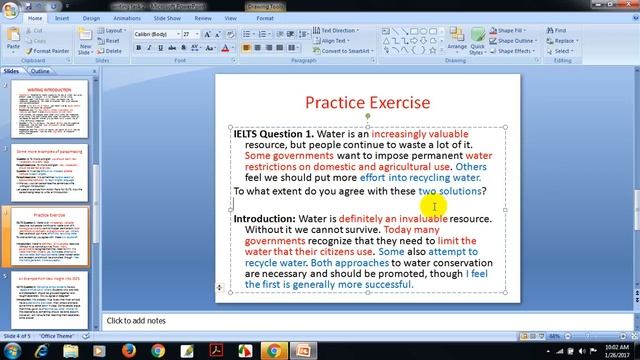Open the Shape Outline dropdown

coord(513,41)
